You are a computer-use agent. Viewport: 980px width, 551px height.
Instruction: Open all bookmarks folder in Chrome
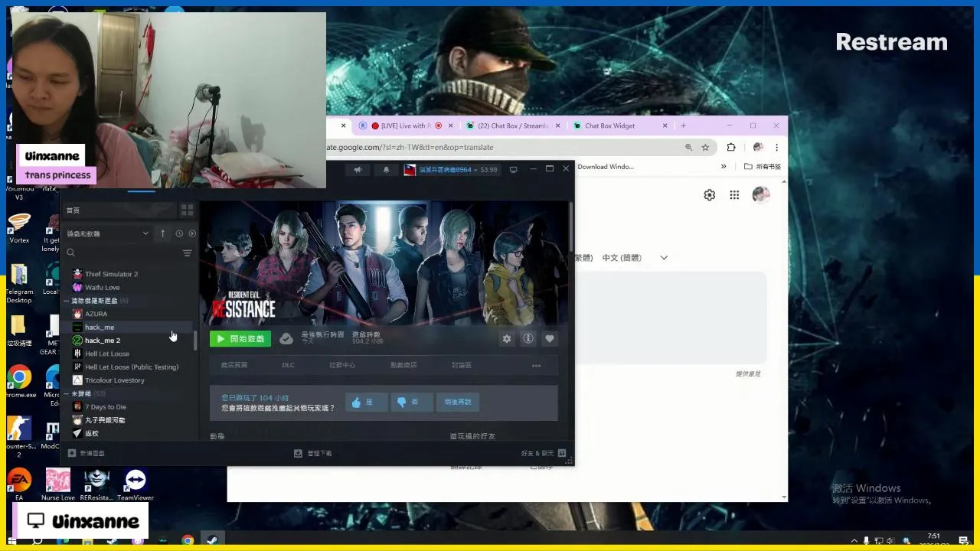763,166
